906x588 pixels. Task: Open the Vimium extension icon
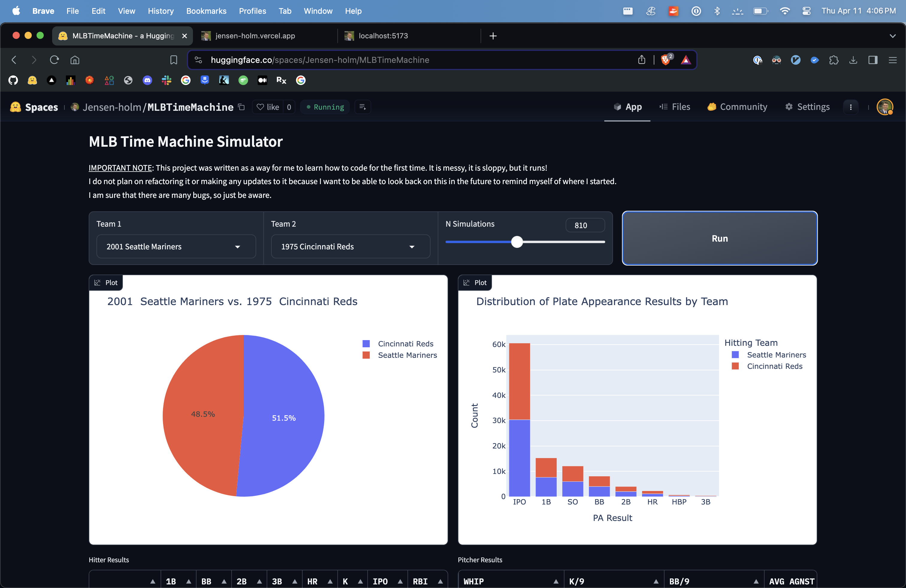coord(796,60)
